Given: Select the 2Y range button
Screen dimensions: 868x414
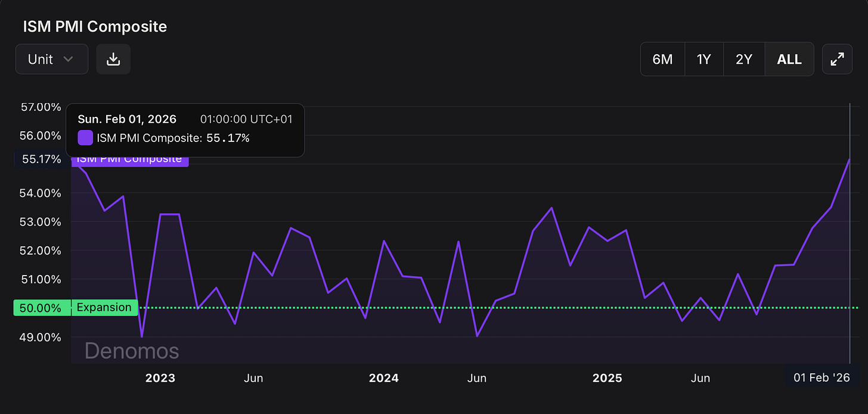Looking at the screenshot, I should tap(744, 59).
